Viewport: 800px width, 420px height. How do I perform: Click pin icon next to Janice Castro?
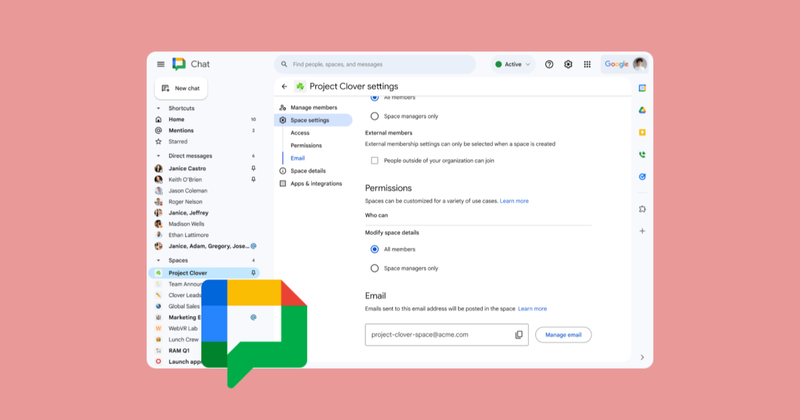coord(253,168)
